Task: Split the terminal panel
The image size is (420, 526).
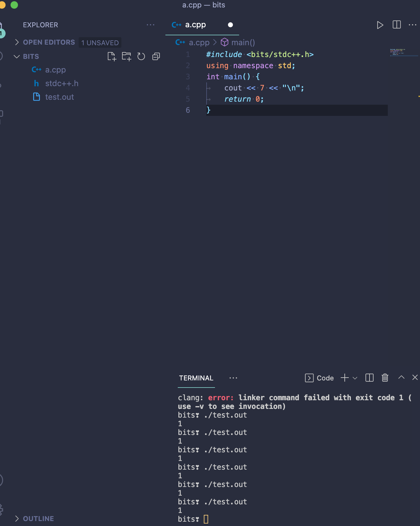Action: coord(370,378)
